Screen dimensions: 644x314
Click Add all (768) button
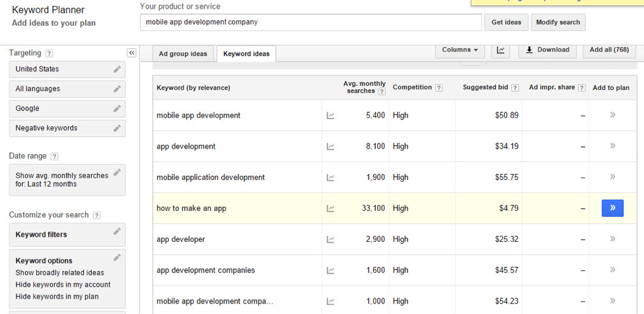610,50
